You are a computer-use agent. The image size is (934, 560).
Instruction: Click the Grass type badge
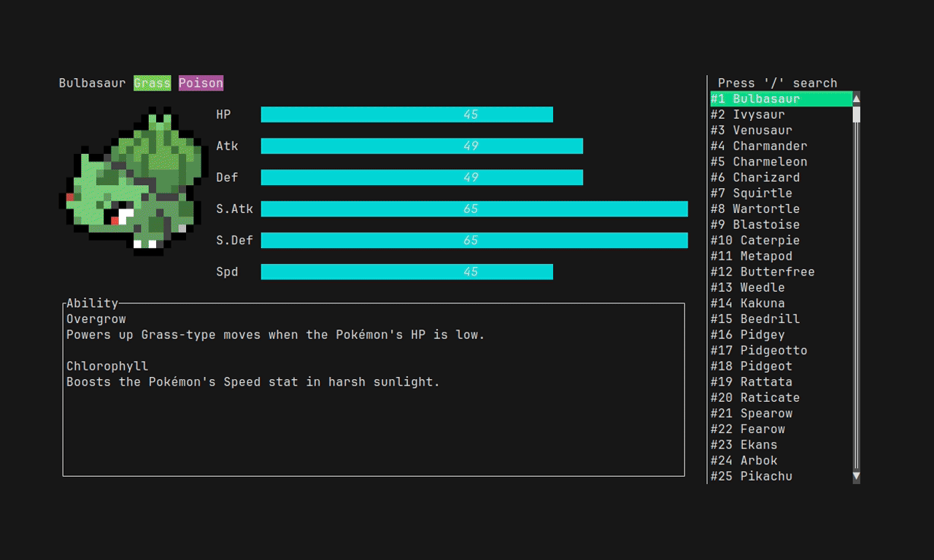(x=153, y=83)
